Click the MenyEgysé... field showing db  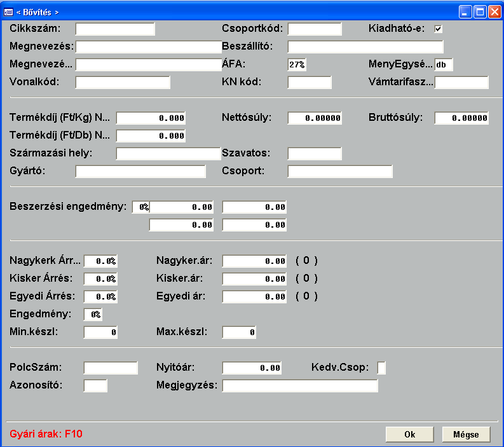pos(444,65)
